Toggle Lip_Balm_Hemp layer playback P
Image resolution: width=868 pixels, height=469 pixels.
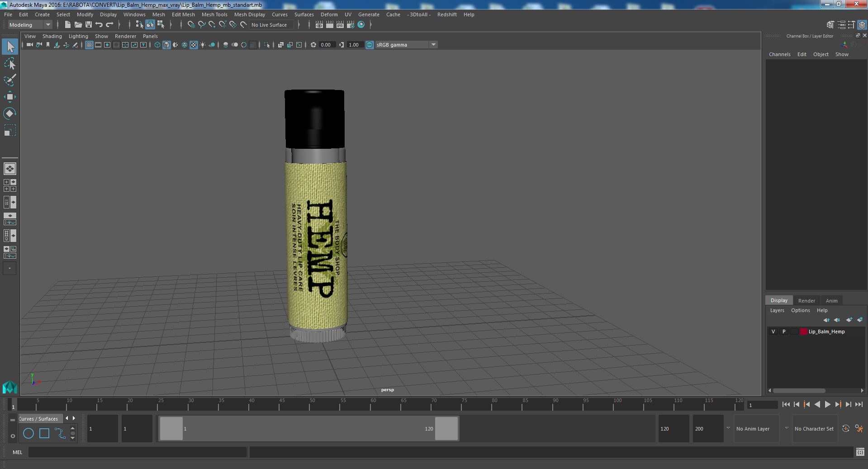(784, 332)
